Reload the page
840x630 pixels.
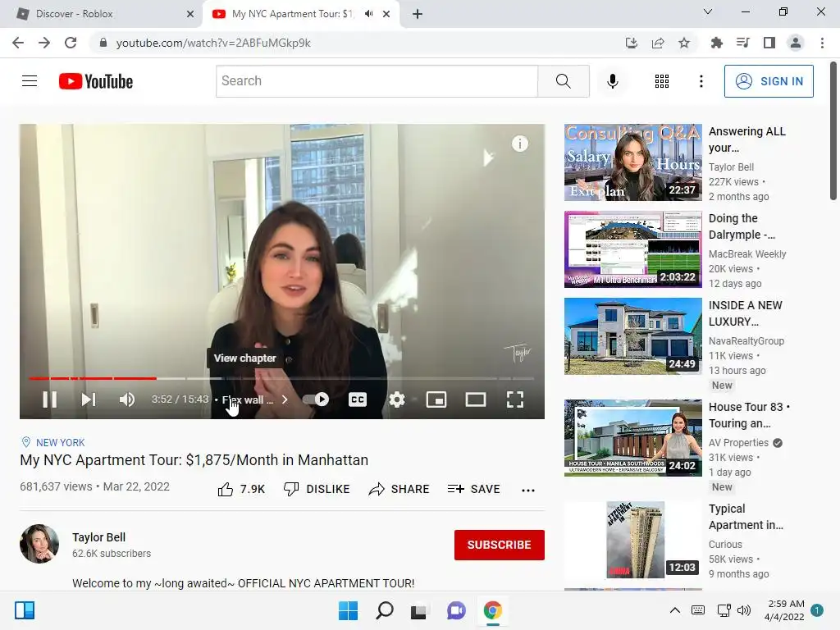tap(71, 43)
